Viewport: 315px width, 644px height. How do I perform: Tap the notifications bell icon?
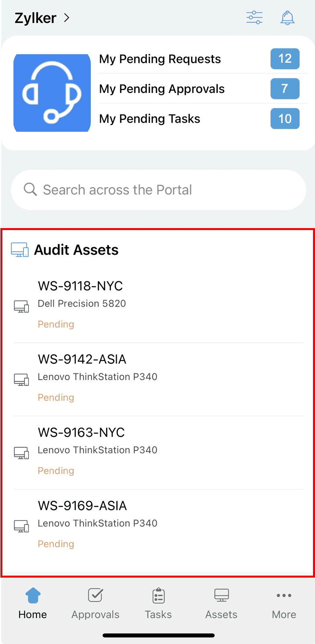[287, 18]
